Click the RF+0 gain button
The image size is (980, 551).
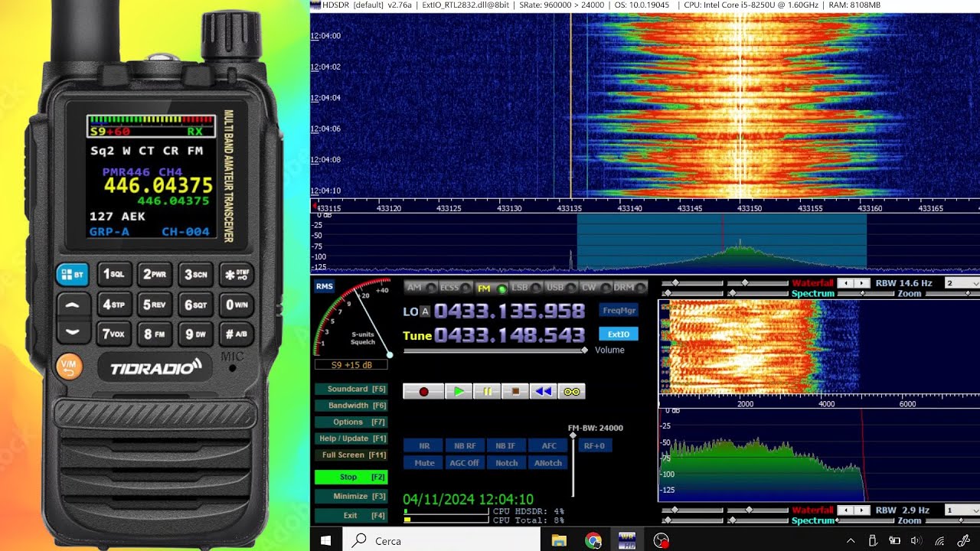tap(595, 445)
